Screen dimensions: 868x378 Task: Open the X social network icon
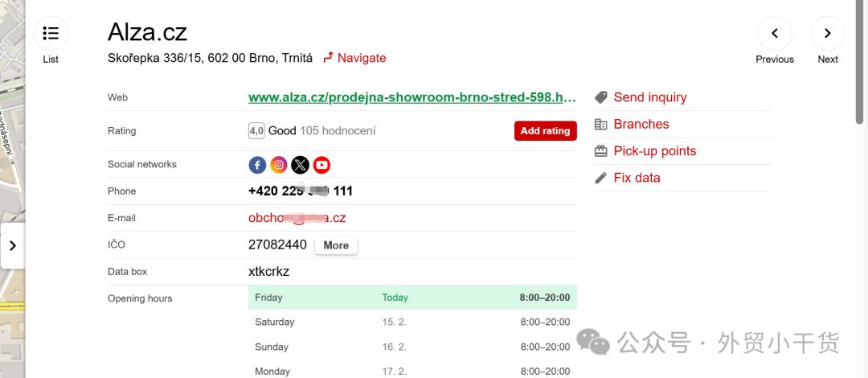point(300,165)
